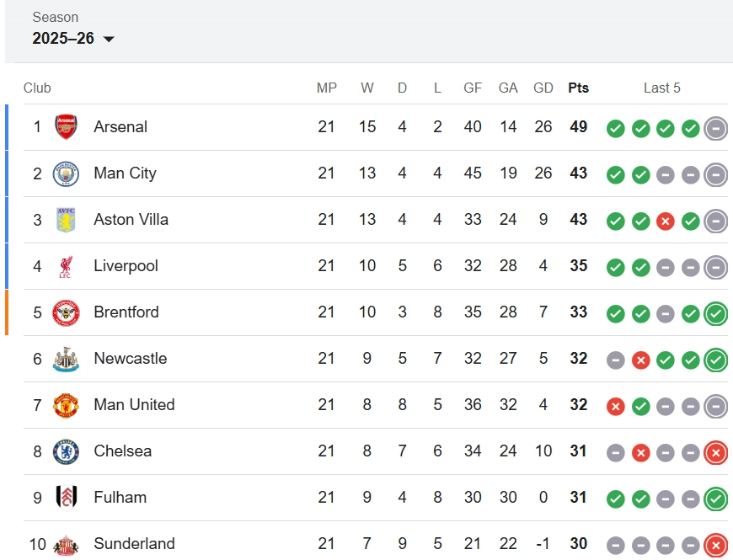Click the Man City club crest
Screen dimensions: 733x560
click(66, 173)
